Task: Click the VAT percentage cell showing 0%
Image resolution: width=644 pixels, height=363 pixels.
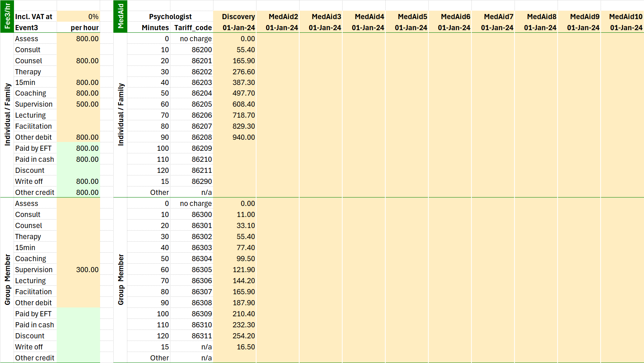Action: [x=78, y=17]
